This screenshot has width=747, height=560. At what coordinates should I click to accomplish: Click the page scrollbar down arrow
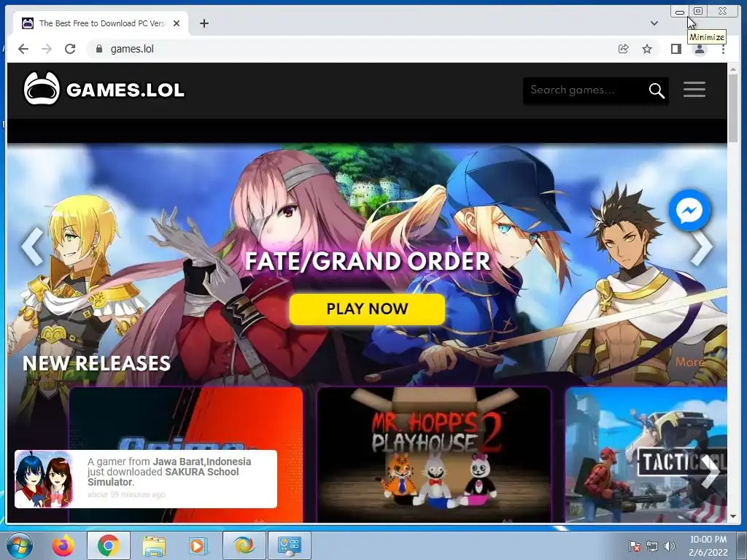pyautogui.click(x=734, y=516)
